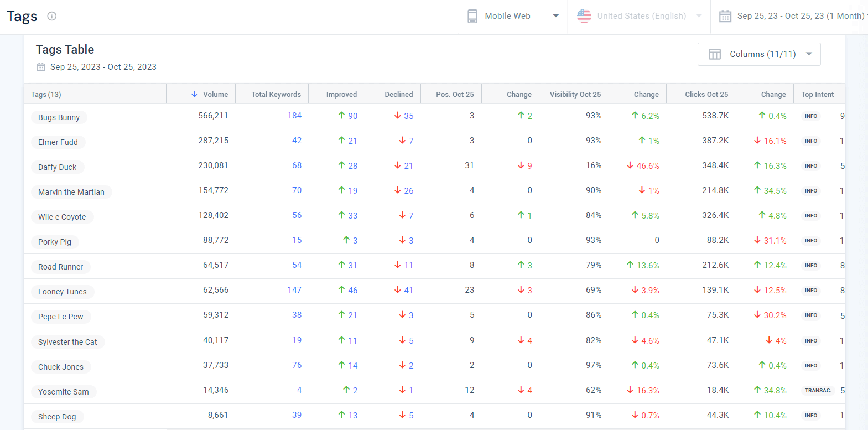
Task: Click Chuck Jones total keywords 76
Action: click(x=297, y=365)
